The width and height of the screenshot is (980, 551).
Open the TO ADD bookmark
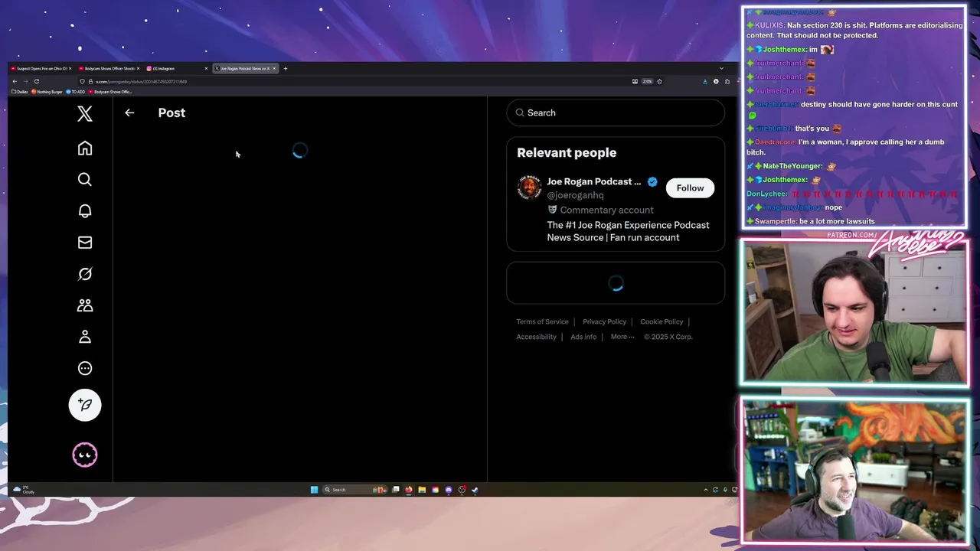click(x=76, y=92)
